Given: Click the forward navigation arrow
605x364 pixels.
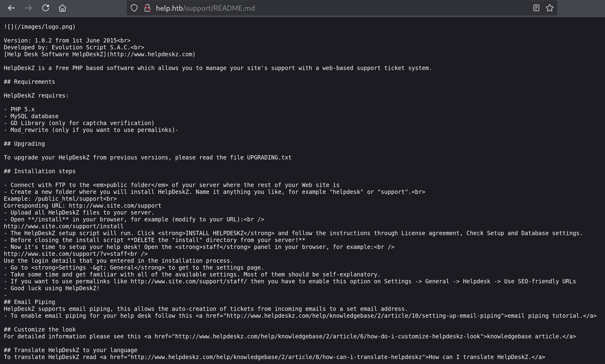Looking at the screenshot, I should pyautogui.click(x=28, y=8).
